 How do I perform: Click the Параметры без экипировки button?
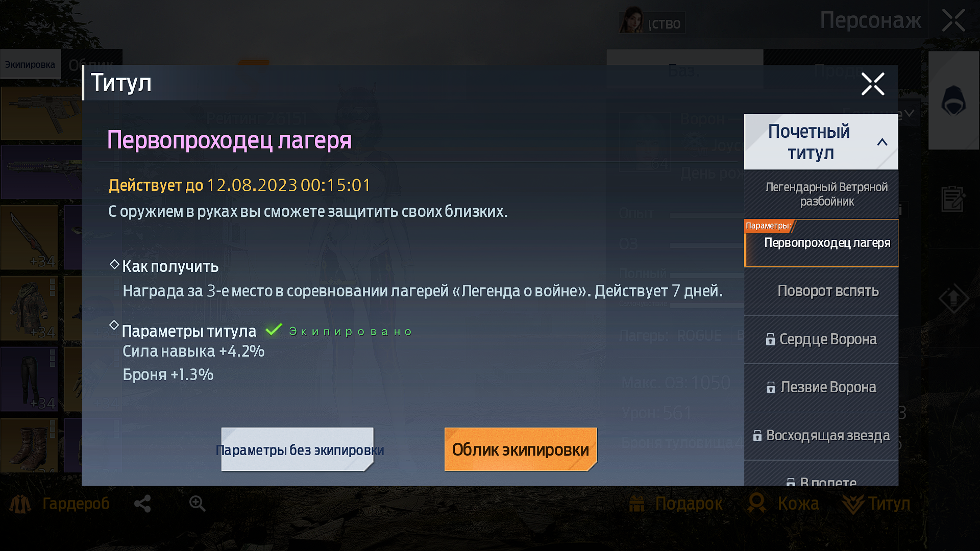(x=298, y=449)
